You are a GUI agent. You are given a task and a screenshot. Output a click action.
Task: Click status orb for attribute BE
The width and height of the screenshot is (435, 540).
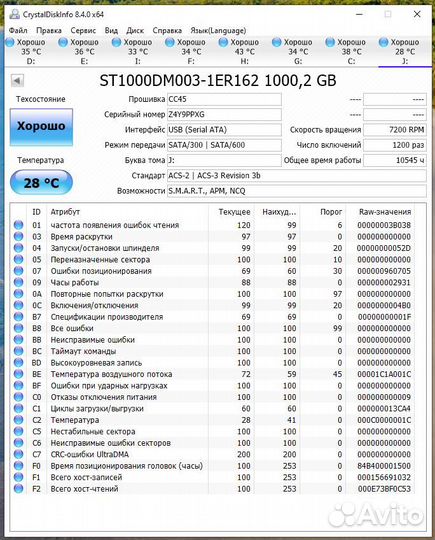pos(19,374)
